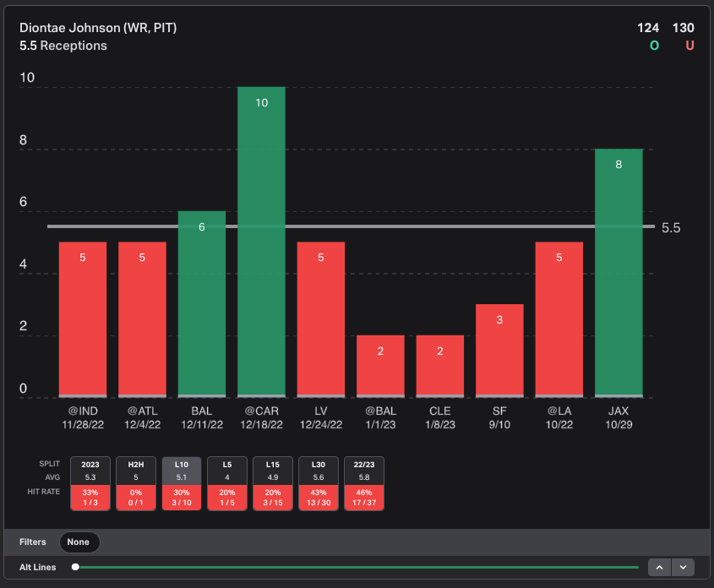Click the @CAR 12/18/22 bar showing 10

[261, 242]
